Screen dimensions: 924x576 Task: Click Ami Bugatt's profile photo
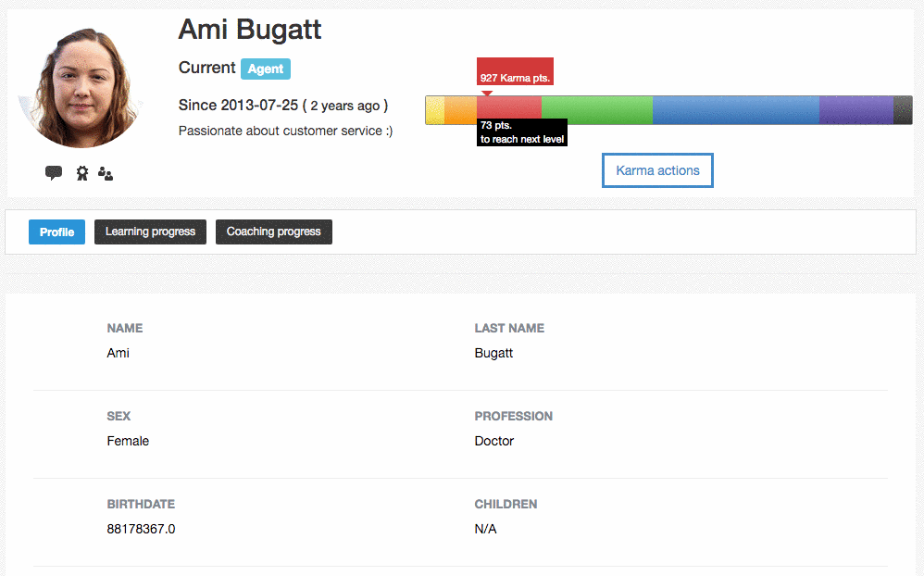click(x=81, y=87)
